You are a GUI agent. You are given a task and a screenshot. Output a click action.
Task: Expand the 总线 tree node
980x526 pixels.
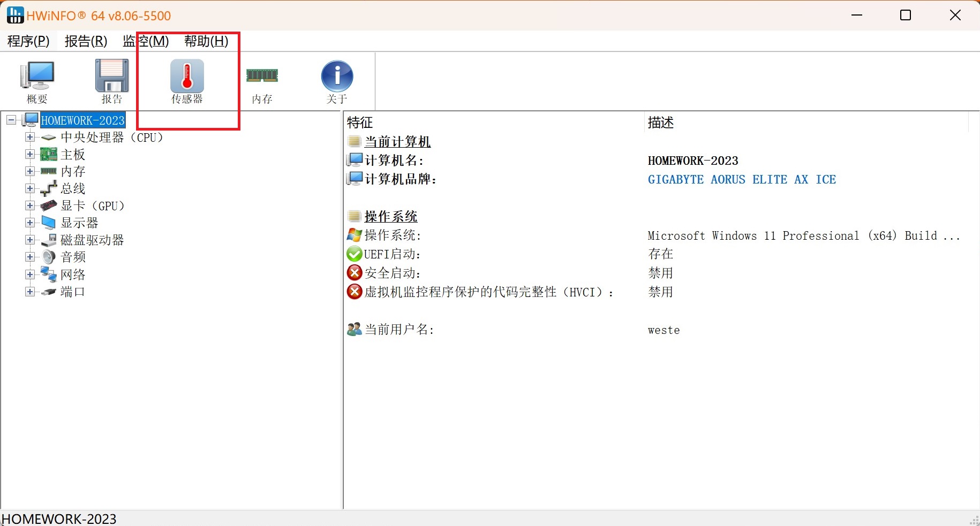tap(30, 188)
